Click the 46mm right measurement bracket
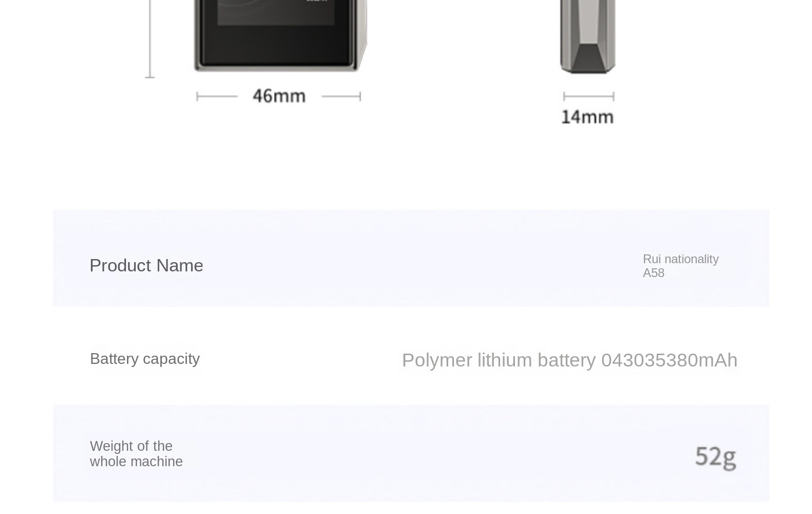The image size is (812, 514). (x=341, y=96)
